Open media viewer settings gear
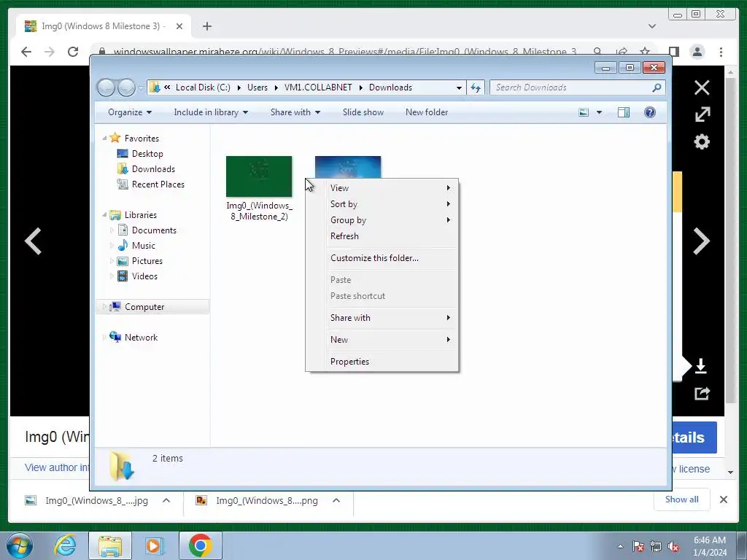 click(702, 142)
